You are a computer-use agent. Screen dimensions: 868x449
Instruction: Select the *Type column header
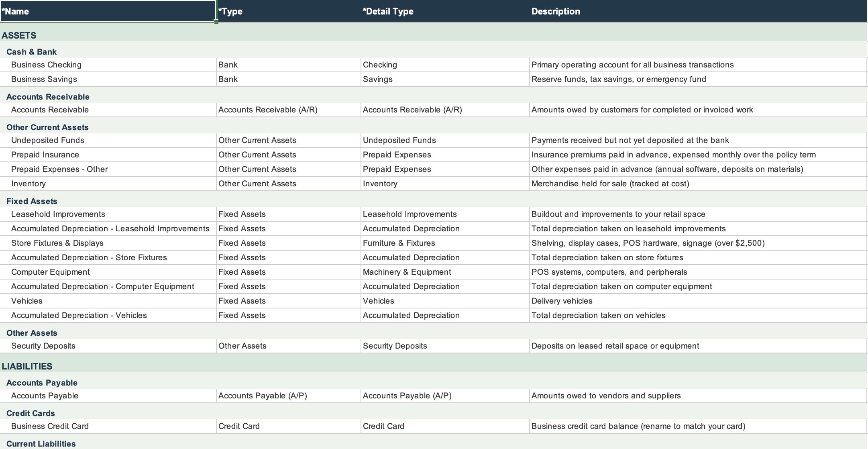(x=289, y=11)
